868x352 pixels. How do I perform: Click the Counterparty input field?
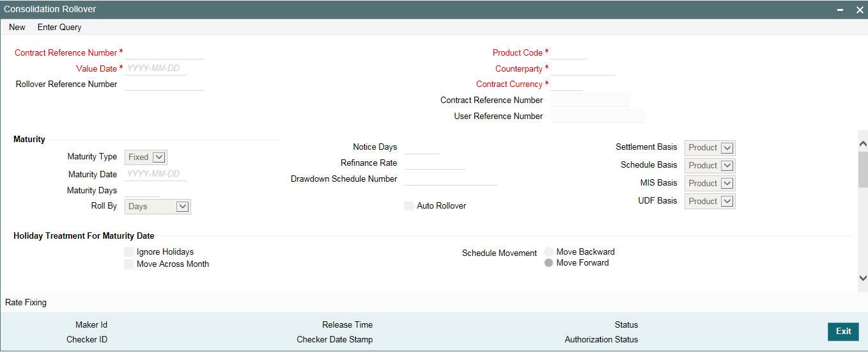(x=582, y=68)
